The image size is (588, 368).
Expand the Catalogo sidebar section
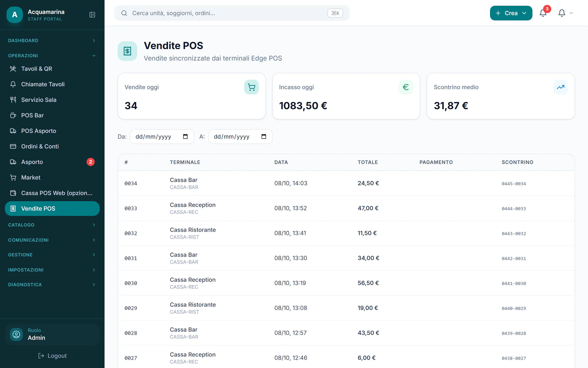click(52, 225)
